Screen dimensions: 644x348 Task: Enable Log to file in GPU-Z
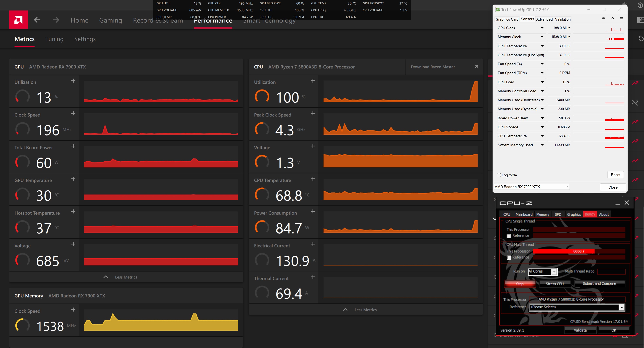[x=499, y=175]
